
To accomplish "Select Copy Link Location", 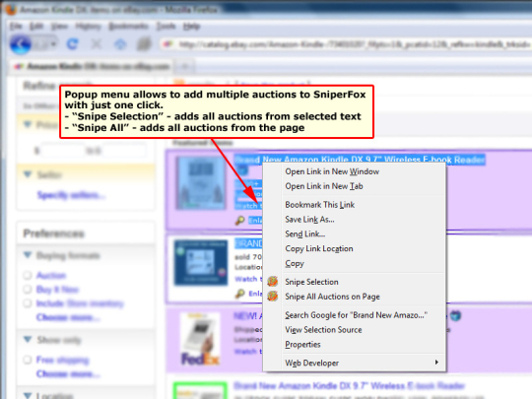I will (x=319, y=248).
